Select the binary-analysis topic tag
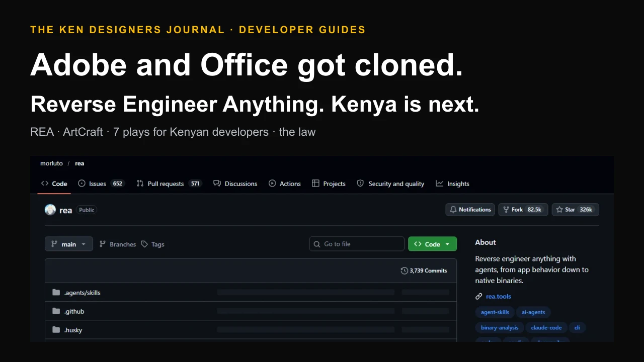This screenshot has width=644, height=362. 500,327
